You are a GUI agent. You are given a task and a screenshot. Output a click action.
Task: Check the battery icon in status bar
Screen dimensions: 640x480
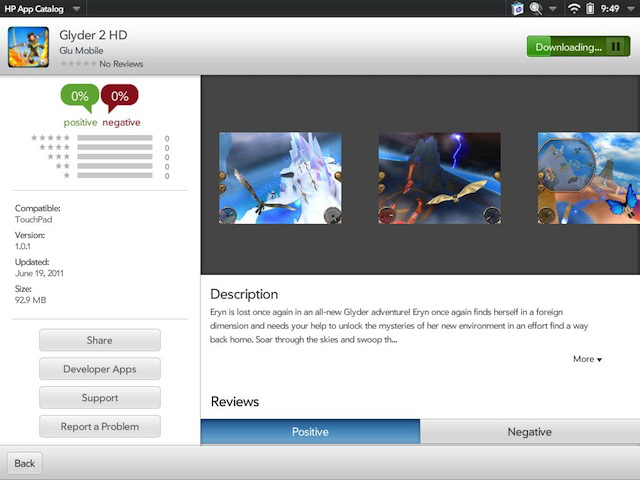click(x=590, y=9)
